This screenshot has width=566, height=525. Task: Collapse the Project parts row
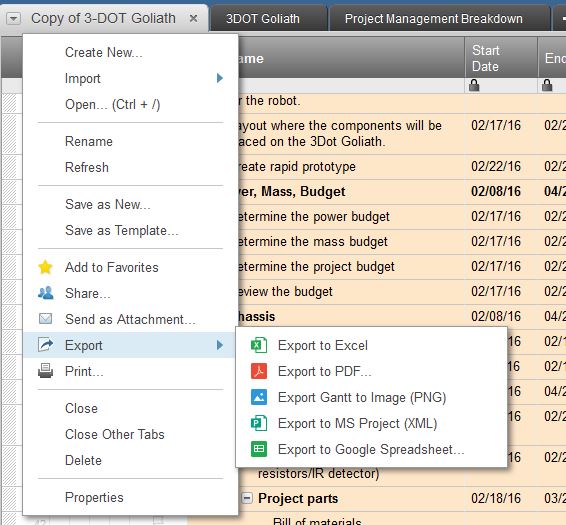point(247,498)
